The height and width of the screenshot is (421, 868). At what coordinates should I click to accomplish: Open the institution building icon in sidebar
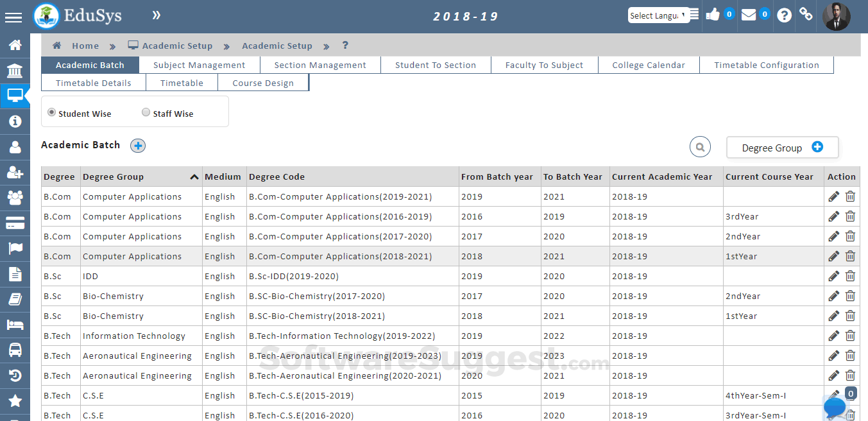15,71
